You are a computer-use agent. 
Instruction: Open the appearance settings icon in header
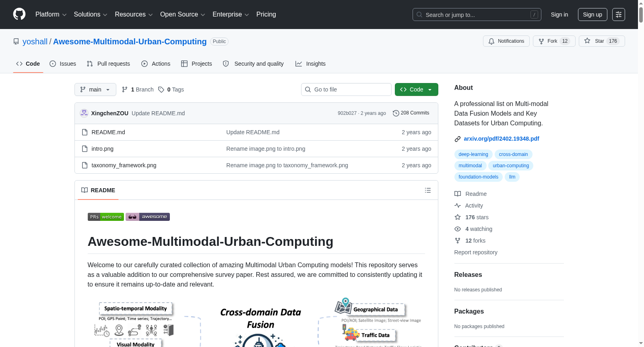pos(619,15)
